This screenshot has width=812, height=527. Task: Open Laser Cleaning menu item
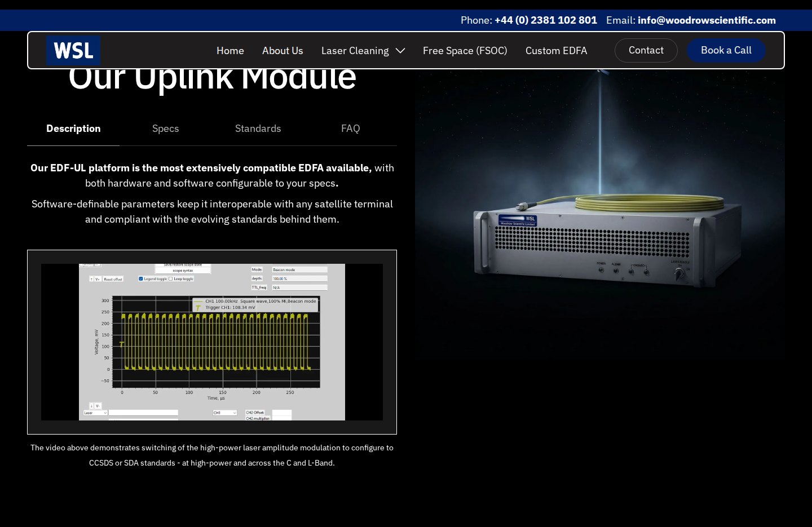point(355,51)
